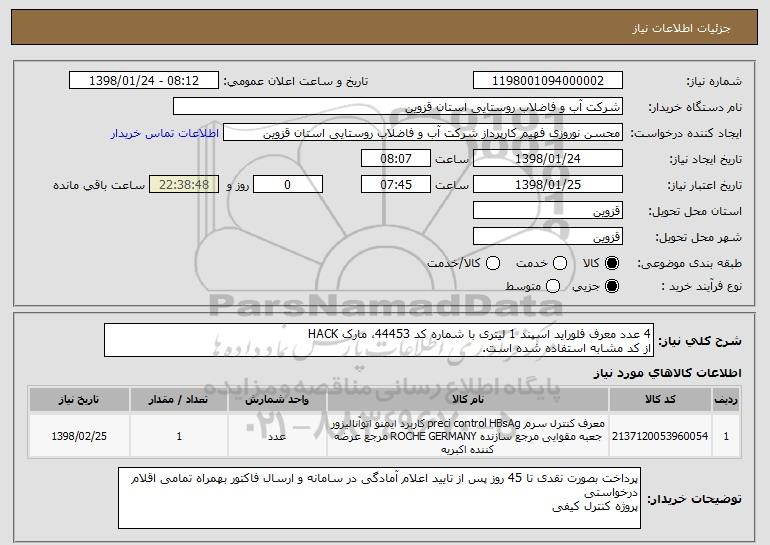
Task: Click the buyer notes text box
Action: (380, 498)
